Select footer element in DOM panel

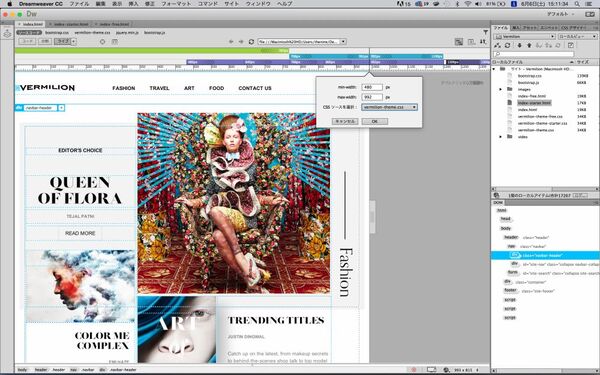click(510, 291)
